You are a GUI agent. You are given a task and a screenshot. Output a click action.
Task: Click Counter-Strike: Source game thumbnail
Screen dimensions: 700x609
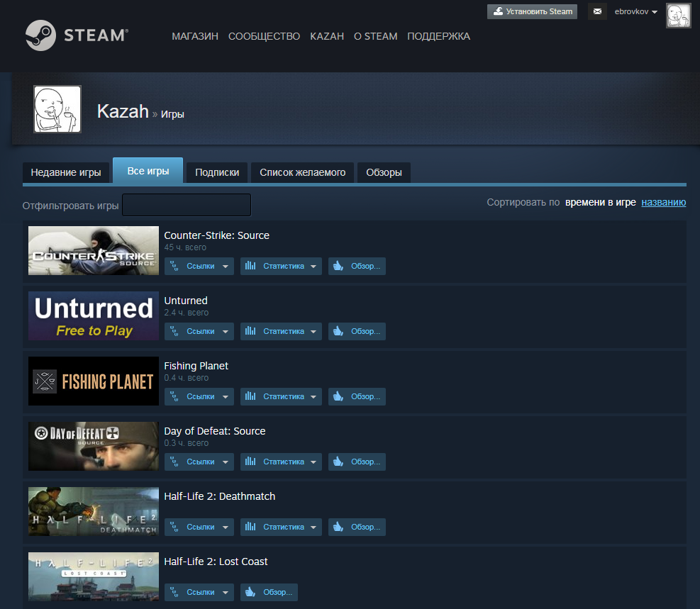point(94,250)
